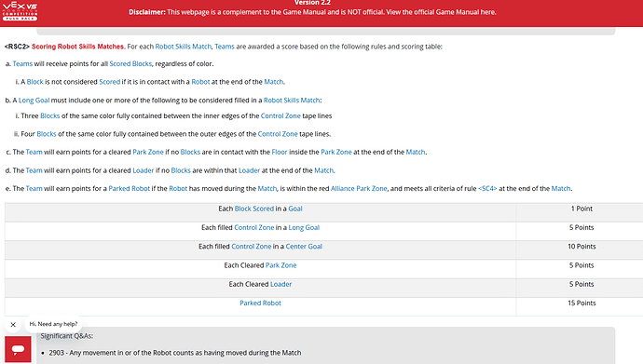This screenshot has width=643, height=364.
Task: Click 'Robot Skills Match' link in rule b
Action: point(292,101)
